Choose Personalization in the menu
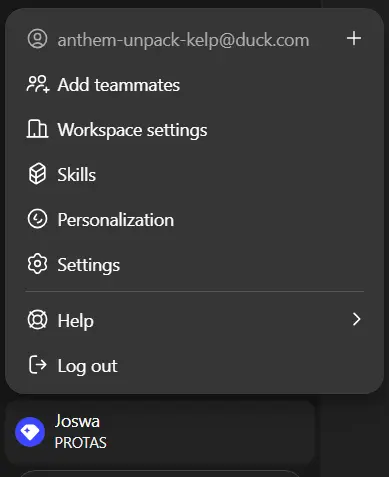Screen dimensions: 389x477 pos(194,219)
